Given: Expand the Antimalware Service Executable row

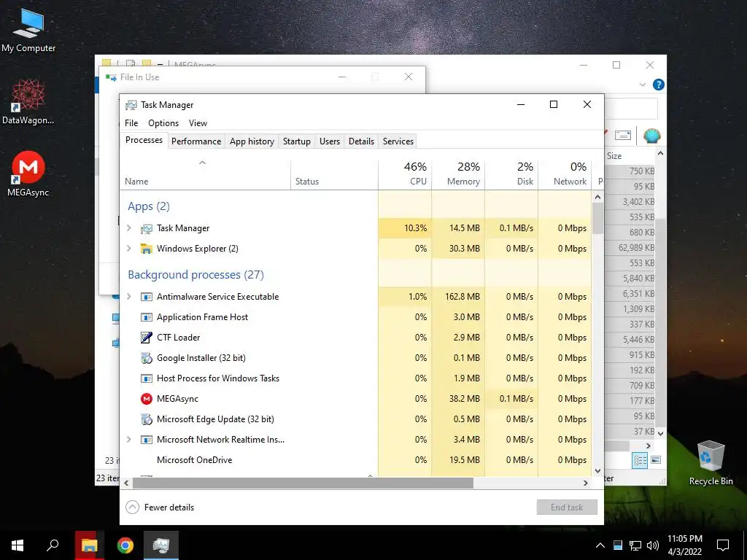Looking at the screenshot, I should [128, 297].
